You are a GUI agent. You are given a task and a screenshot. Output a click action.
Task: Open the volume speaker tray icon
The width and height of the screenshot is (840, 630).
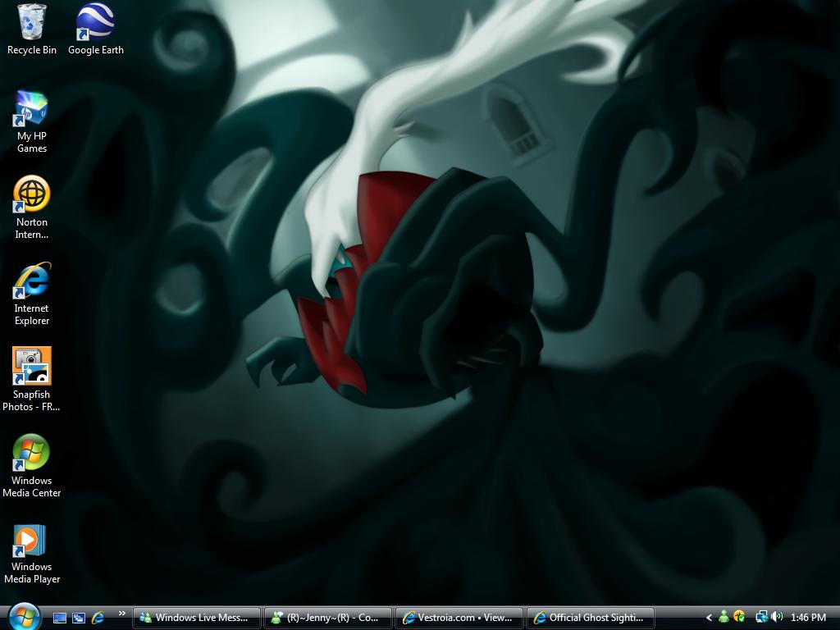tap(776, 617)
